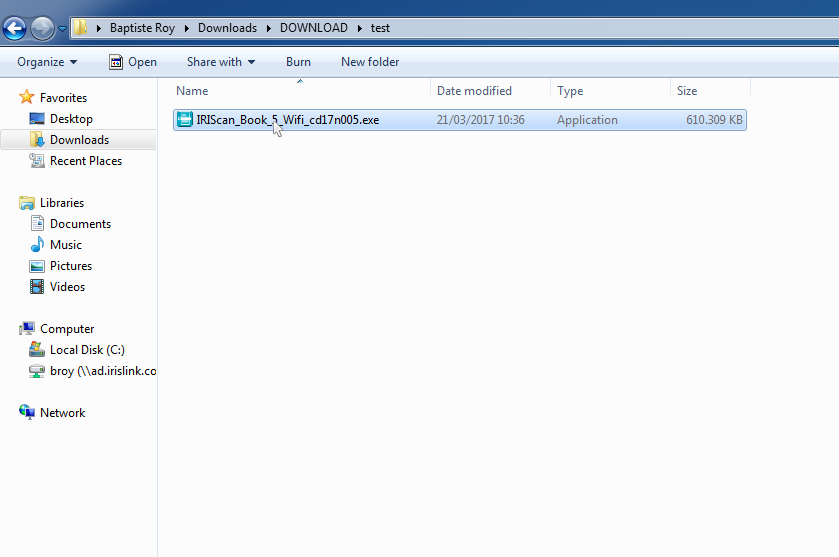The image size is (839, 557).
Task: Open Desktop from the navigation pane
Action: [71, 119]
